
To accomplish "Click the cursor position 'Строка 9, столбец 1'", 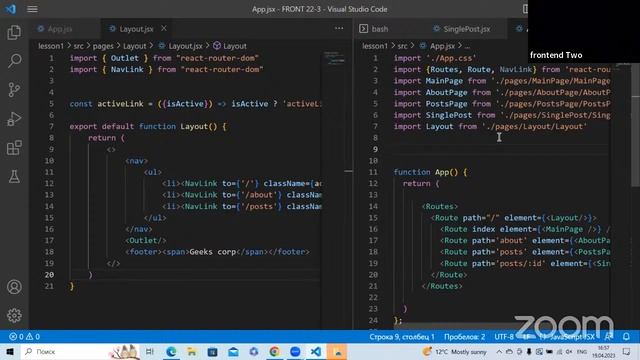I will coord(402,337).
